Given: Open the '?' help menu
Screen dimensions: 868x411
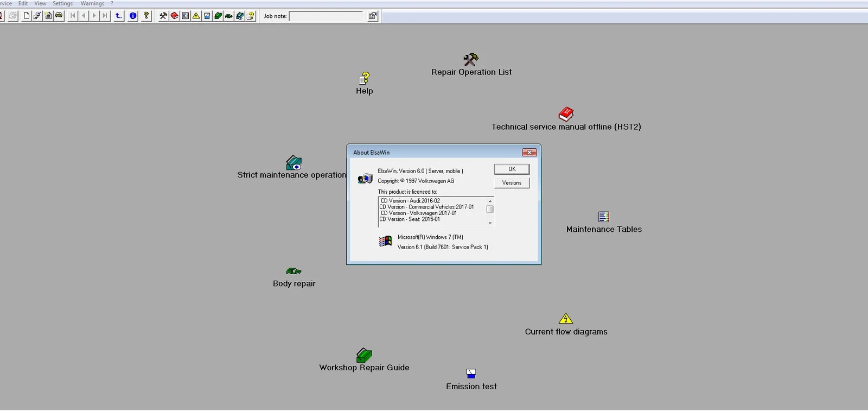Looking at the screenshot, I should [112, 3].
